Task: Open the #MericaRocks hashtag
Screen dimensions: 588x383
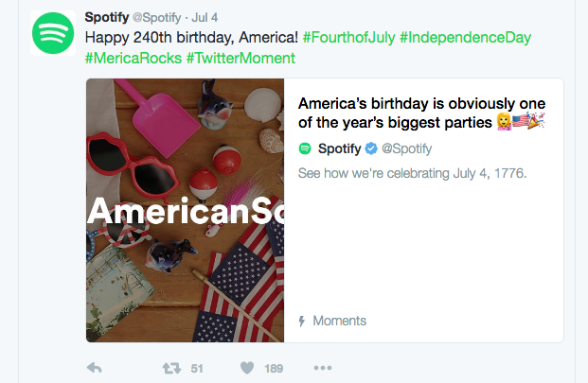Action: 134,59
